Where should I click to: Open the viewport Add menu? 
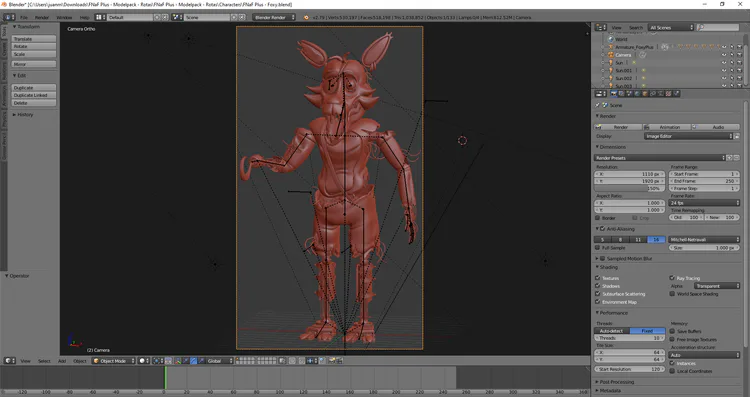(62, 361)
